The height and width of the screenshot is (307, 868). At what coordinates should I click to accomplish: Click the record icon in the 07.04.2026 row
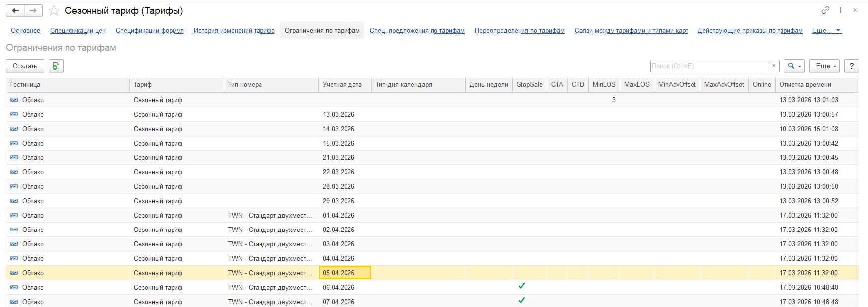point(14,302)
